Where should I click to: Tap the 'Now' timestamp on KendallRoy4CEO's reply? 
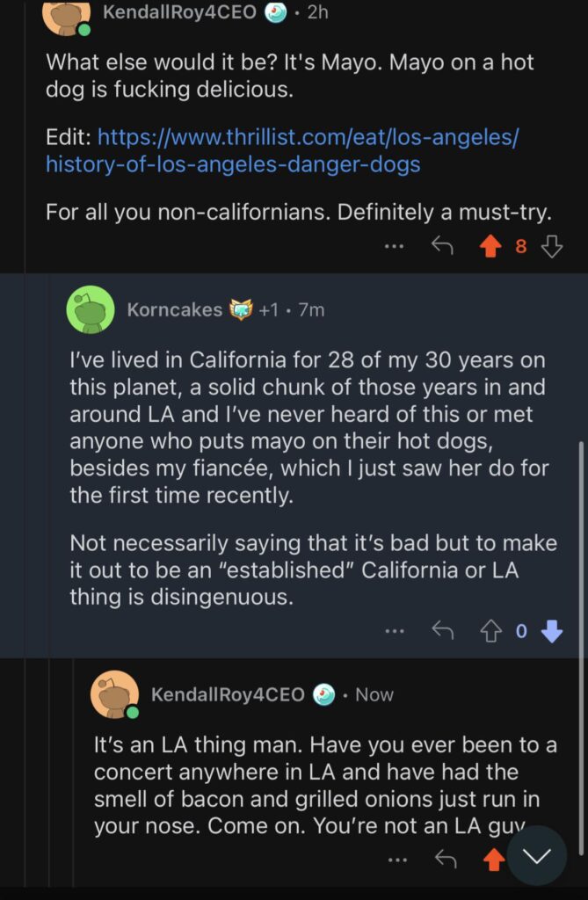(x=374, y=694)
